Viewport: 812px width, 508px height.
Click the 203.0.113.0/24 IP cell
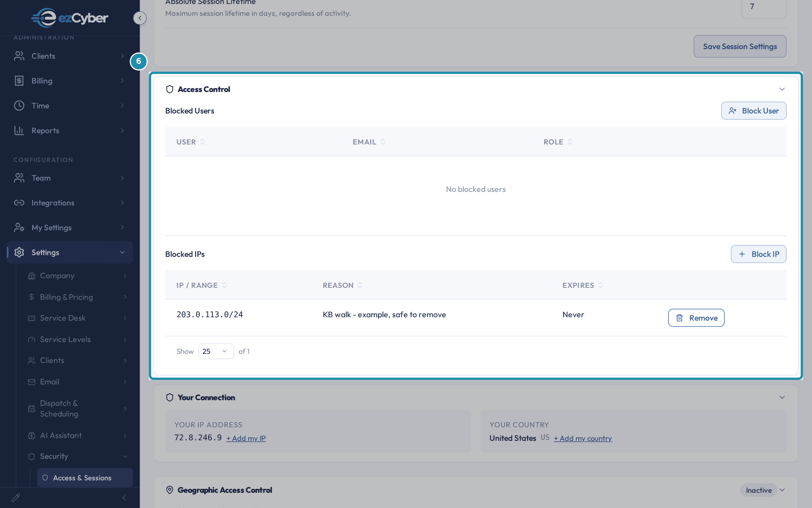coord(210,314)
